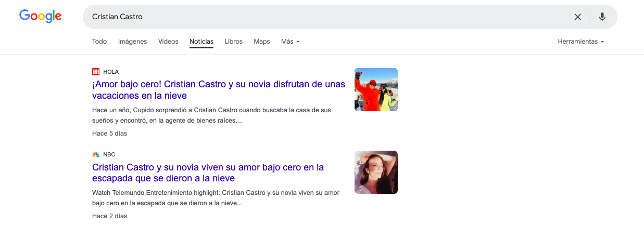Switch to the Imágenes tab

pyautogui.click(x=132, y=42)
